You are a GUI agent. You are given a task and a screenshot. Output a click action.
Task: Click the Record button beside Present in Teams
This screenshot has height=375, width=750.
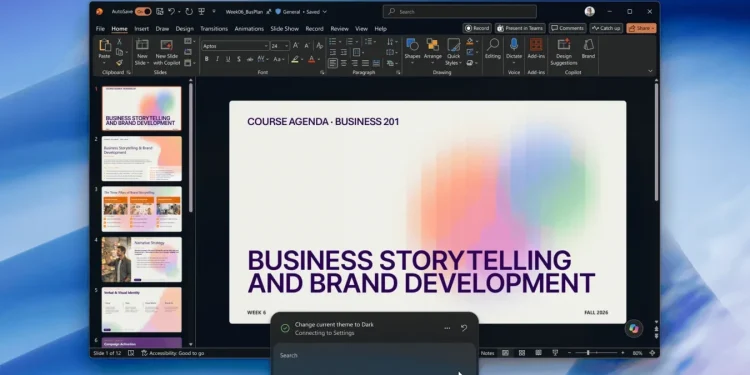pyautogui.click(x=477, y=28)
